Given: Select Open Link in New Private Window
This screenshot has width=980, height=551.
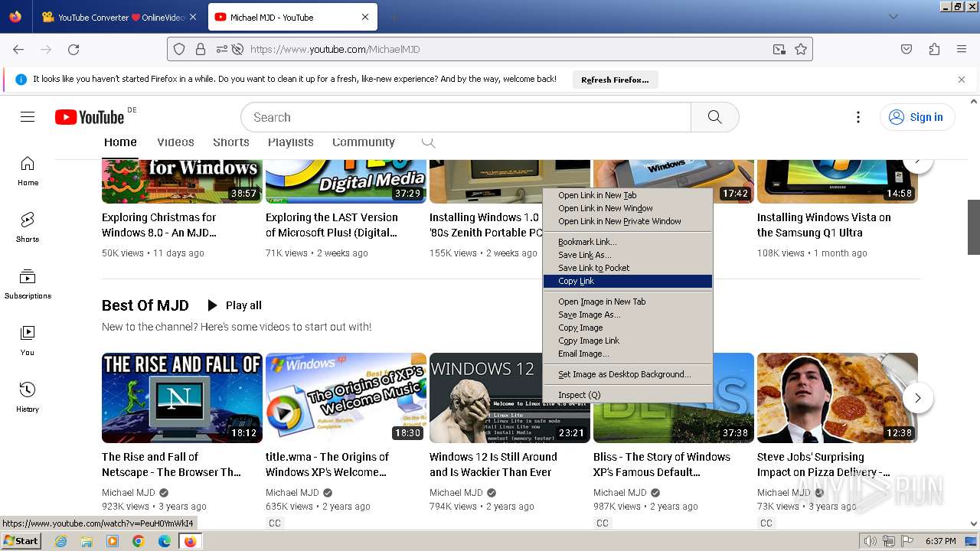Looking at the screenshot, I should [628, 221].
